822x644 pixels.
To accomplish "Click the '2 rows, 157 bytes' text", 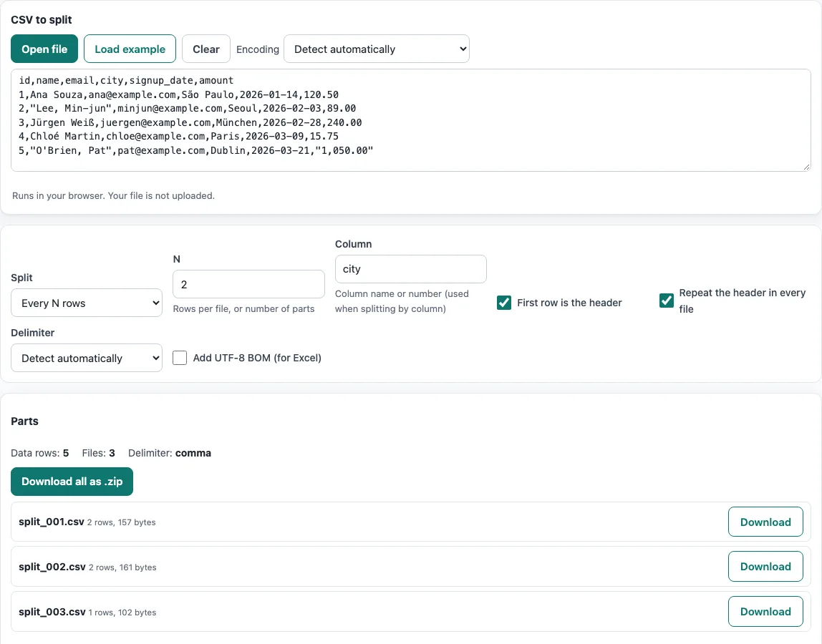I will click(x=122, y=522).
